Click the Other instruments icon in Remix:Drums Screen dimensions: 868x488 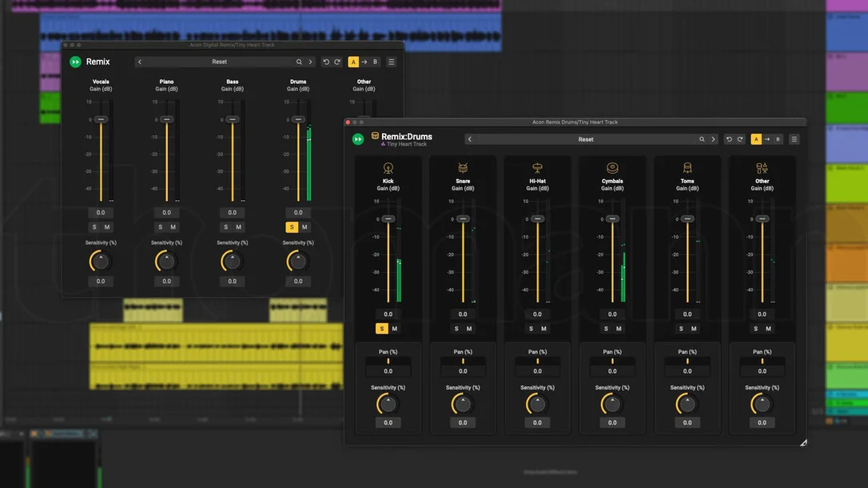(762, 168)
